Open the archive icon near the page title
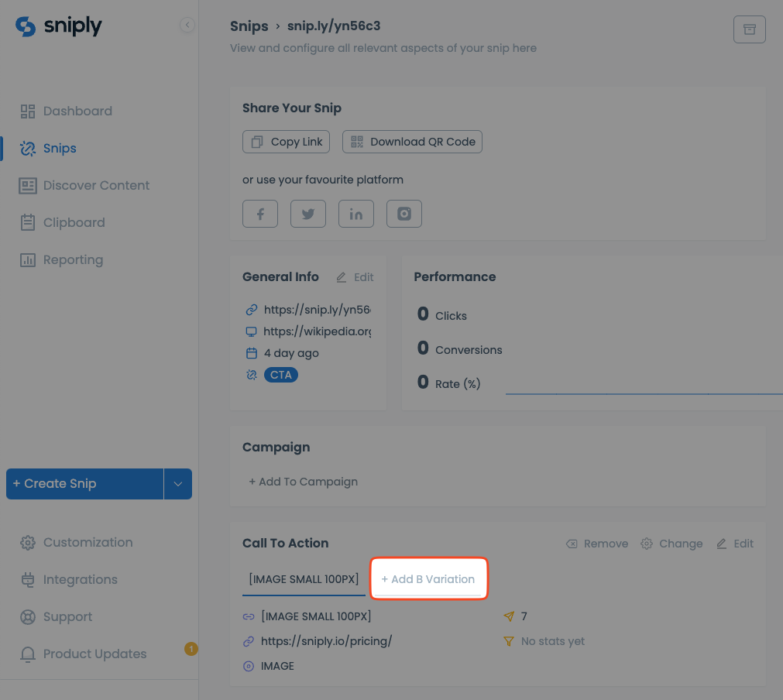Screen dimensions: 783x700 (x=748, y=29)
